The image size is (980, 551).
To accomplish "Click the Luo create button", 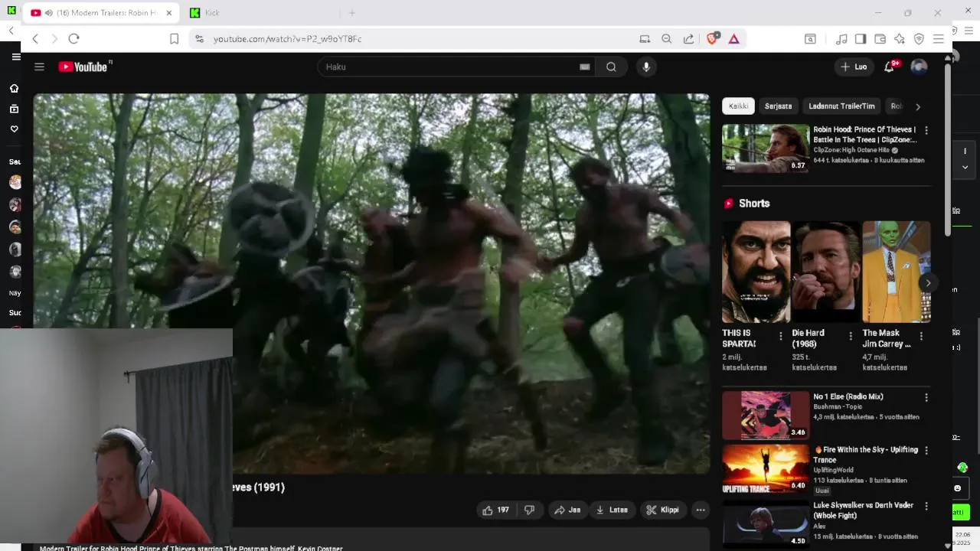I will (x=854, y=67).
